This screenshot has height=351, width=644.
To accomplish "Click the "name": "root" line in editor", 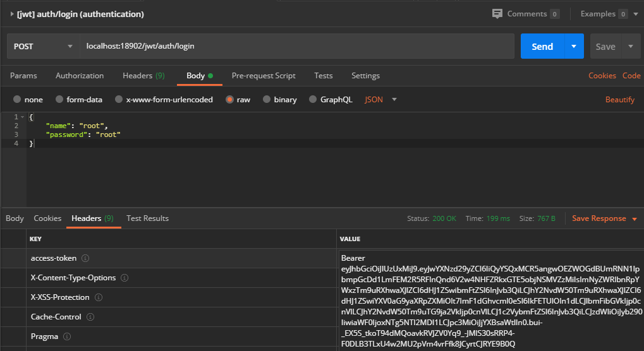I will click(x=77, y=126).
